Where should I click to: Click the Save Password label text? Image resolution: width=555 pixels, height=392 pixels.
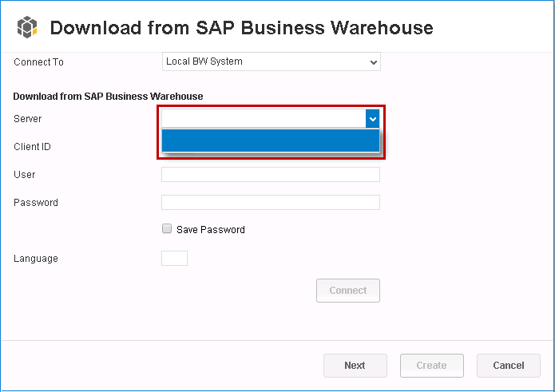[211, 230]
